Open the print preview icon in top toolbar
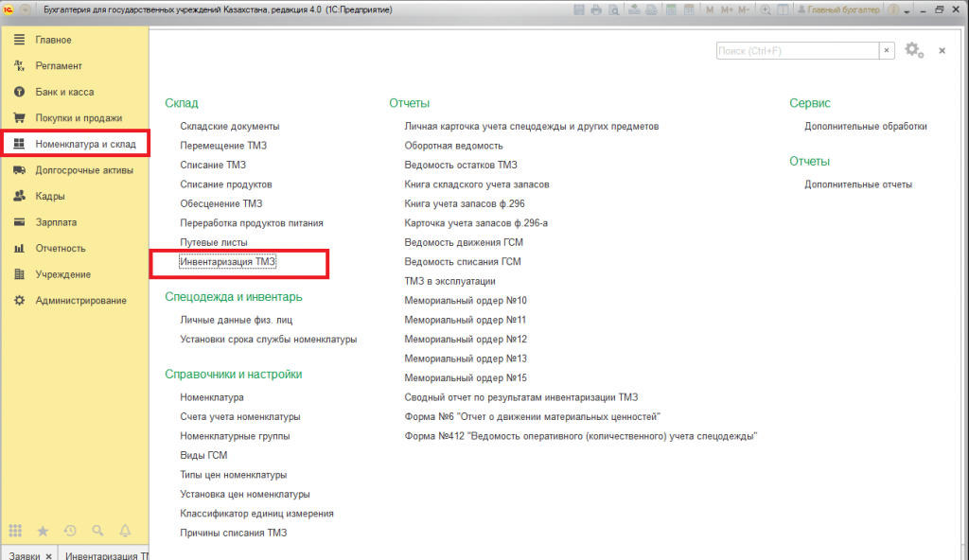This screenshot has width=969, height=560. tap(613, 10)
